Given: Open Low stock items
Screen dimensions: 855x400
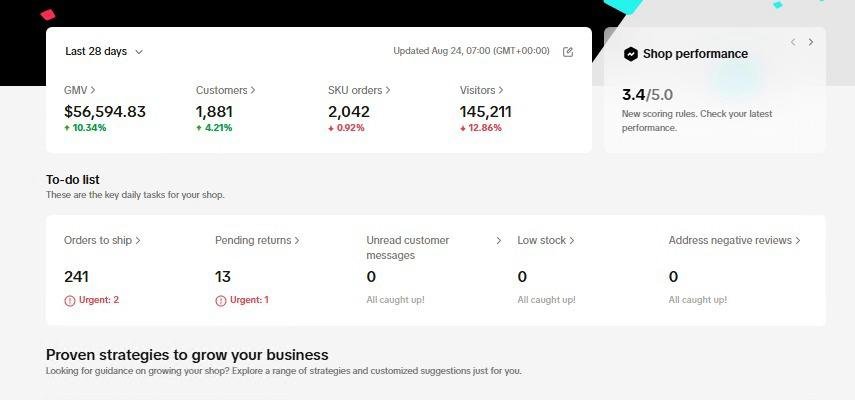Looking at the screenshot, I should point(546,240).
